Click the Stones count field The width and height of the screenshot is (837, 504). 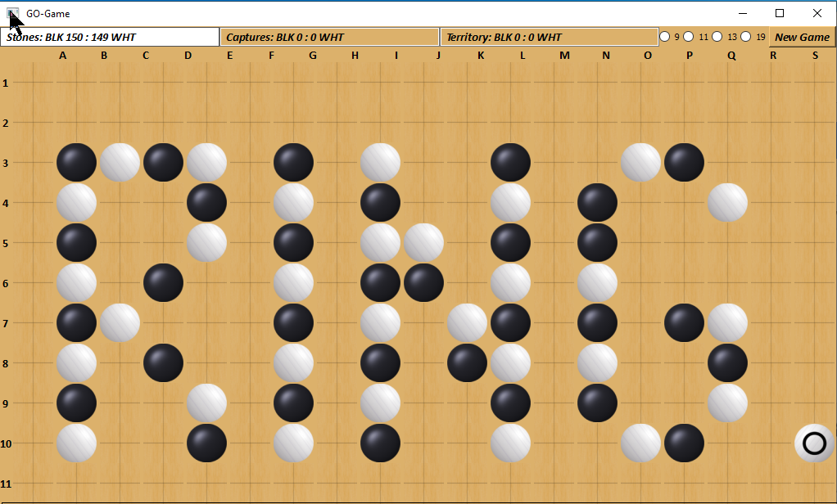pos(110,37)
